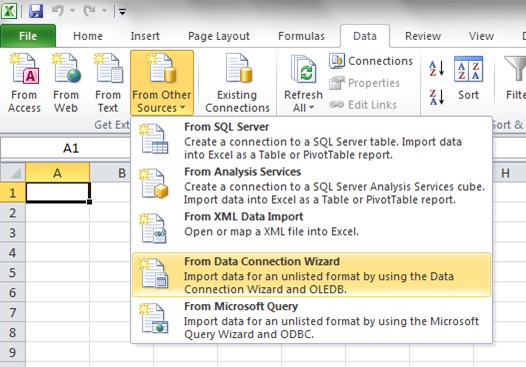Import data From Text
This screenshot has width=526, height=367.
[x=108, y=83]
